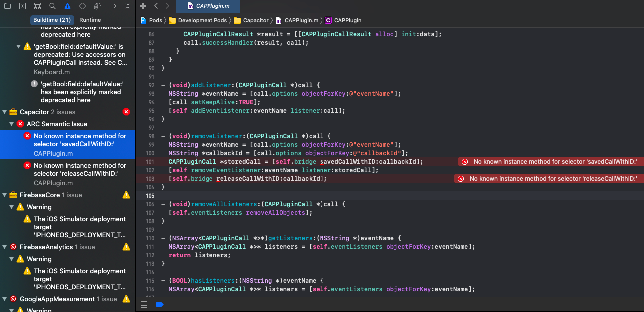The height and width of the screenshot is (312, 644).
Task: Toggle breakpoints with the blue tag icon
Action: [160, 304]
